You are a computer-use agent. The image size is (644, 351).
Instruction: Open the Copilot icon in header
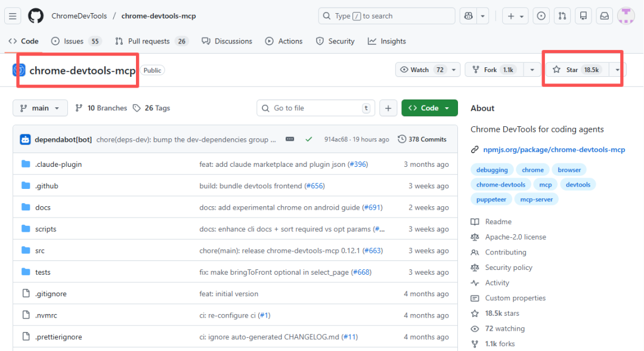468,16
